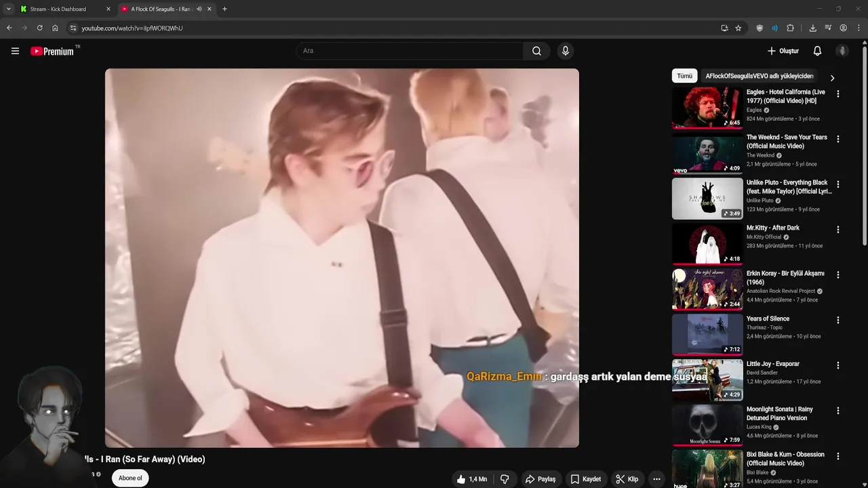
Task: Click the address bar URL
Action: [x=132, y=28]
